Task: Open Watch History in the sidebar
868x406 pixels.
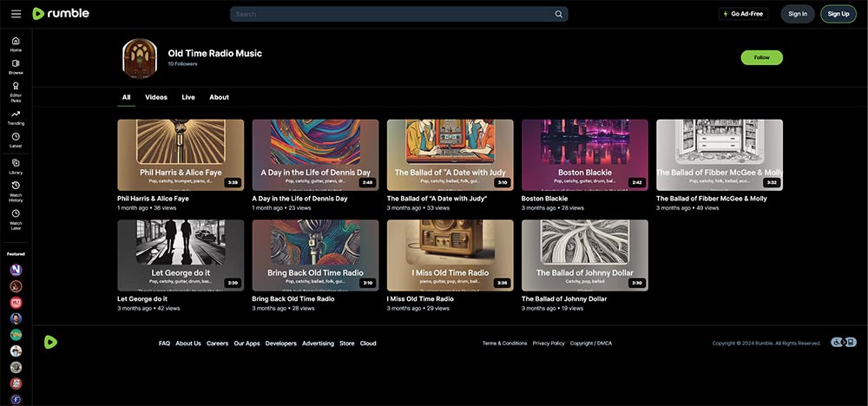Action: tap(16, 192)
